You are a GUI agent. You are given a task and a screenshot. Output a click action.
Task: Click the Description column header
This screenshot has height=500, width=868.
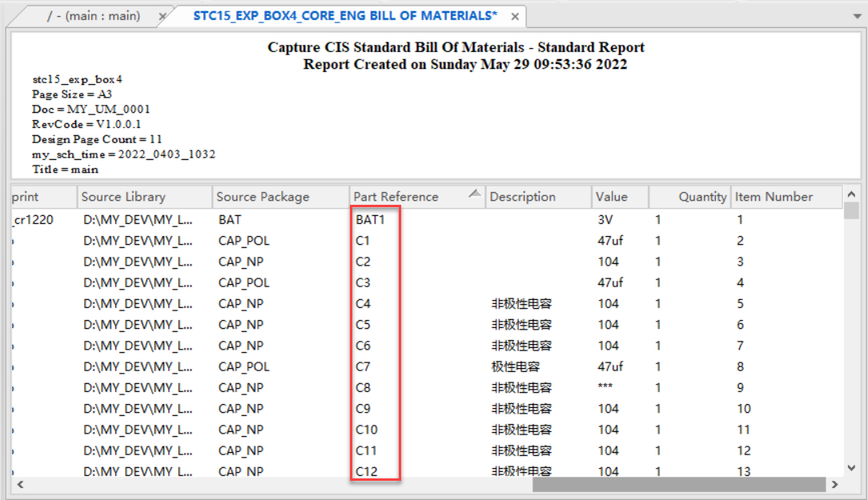522,197
